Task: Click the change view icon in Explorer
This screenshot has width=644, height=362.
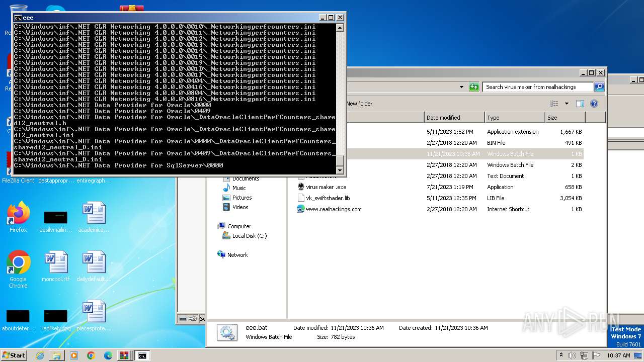Action: 554,104
